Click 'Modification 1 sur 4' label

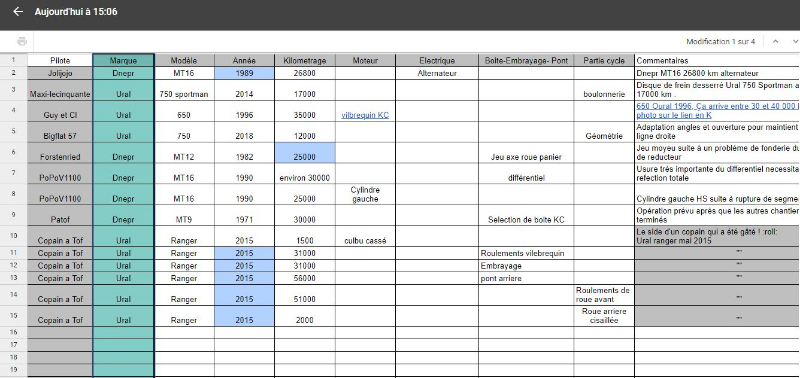point(720,42)
